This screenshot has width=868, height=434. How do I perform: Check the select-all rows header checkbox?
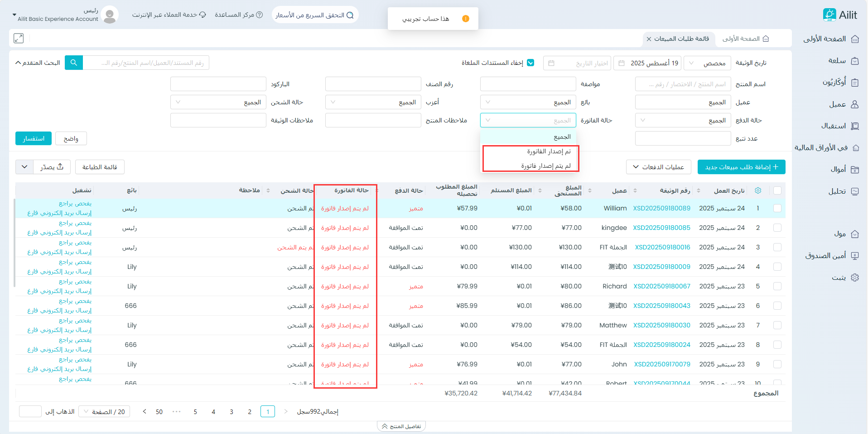pos(777,190)
